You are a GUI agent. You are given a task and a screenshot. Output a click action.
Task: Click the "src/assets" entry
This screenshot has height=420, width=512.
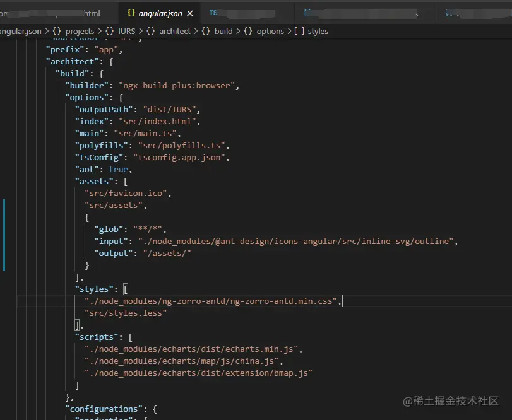pos(114,206)
